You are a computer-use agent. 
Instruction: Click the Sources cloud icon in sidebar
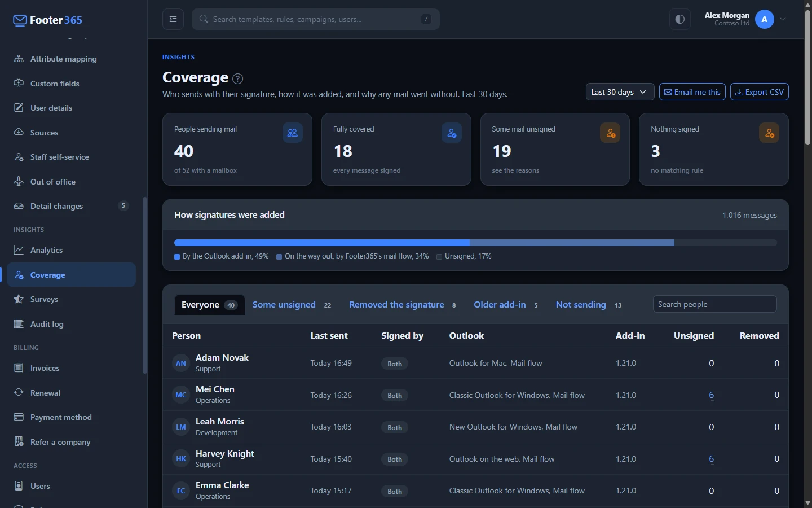[19, 133]
